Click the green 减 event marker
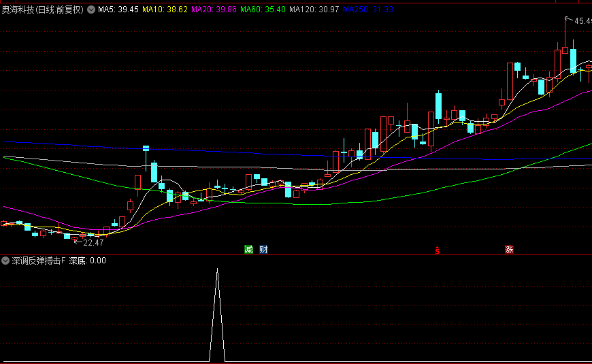Viewport: 592px width, 364px height. 248,249
